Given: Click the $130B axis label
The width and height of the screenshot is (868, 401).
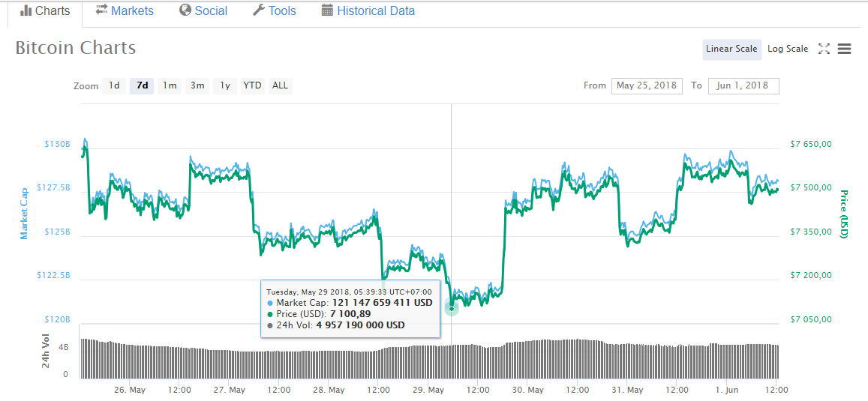Looking at the screenshot, I should tap(58, 144).
